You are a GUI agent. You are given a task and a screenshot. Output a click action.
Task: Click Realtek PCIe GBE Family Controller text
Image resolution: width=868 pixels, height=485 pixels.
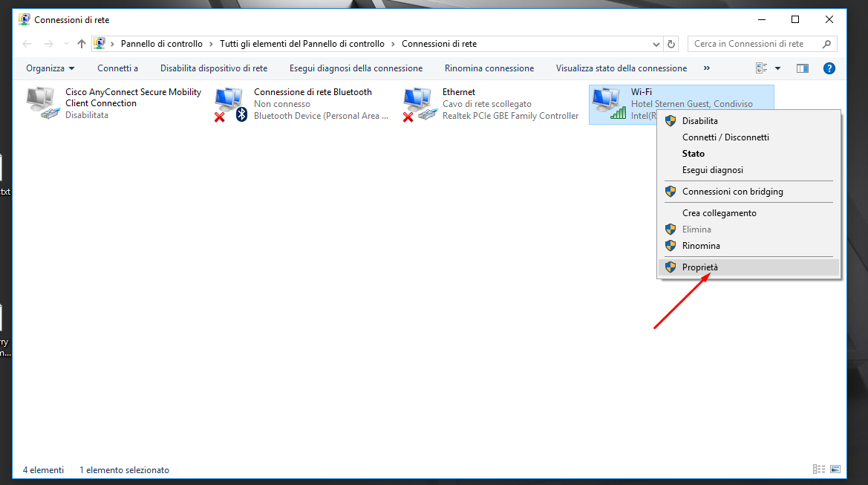(x=510, y=116)
